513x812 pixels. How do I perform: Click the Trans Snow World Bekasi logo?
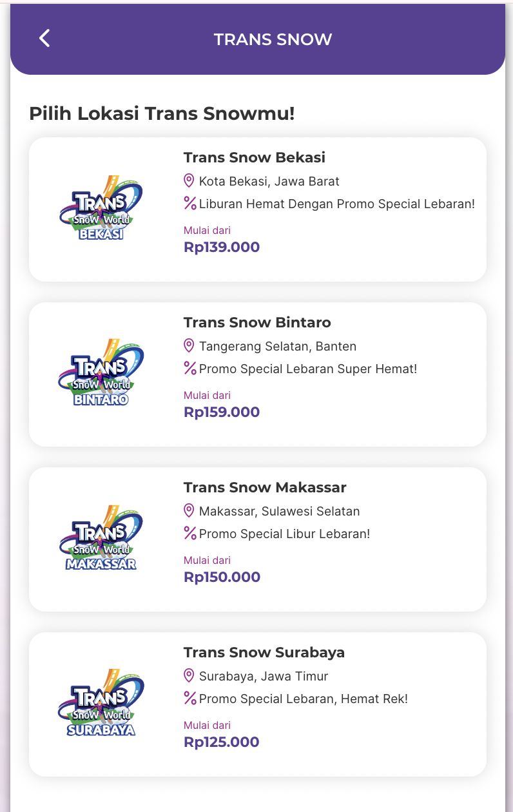tap(101, 208)
